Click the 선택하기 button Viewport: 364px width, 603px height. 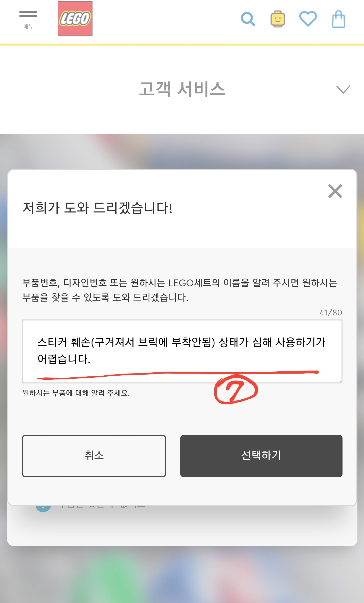261,456
